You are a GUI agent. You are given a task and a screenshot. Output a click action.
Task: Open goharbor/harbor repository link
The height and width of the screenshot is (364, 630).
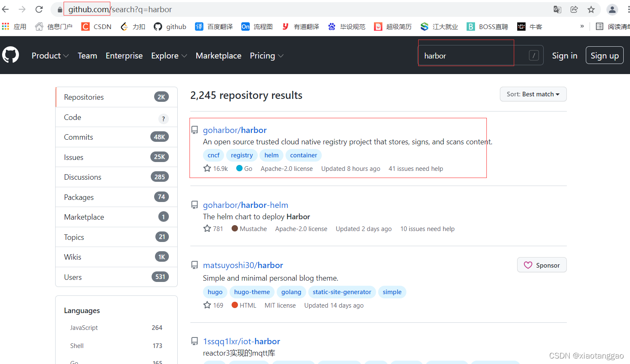(x=235, y=130)
